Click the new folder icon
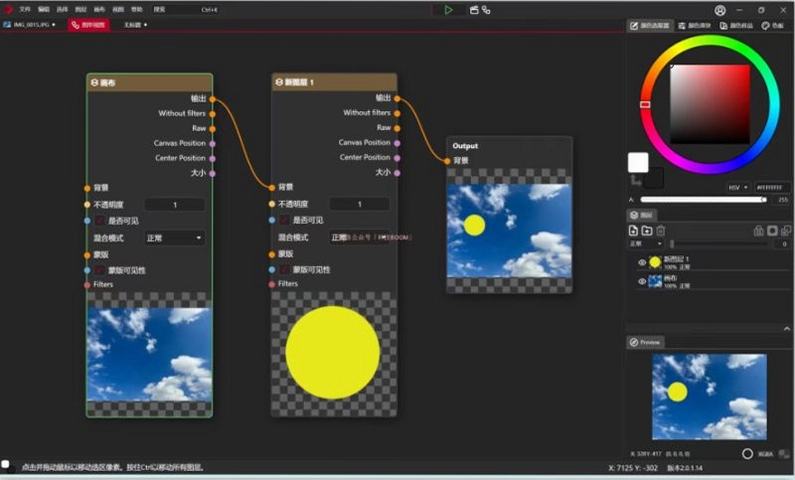This screenshot has height=480, width=795. click(x=647, y=231)
